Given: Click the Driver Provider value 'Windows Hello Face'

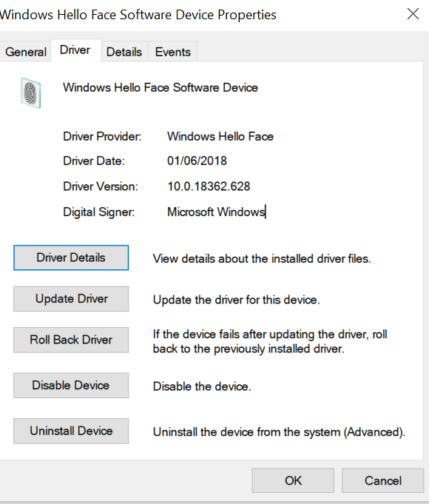Looking at the screenshot, I should pos(220,137).
